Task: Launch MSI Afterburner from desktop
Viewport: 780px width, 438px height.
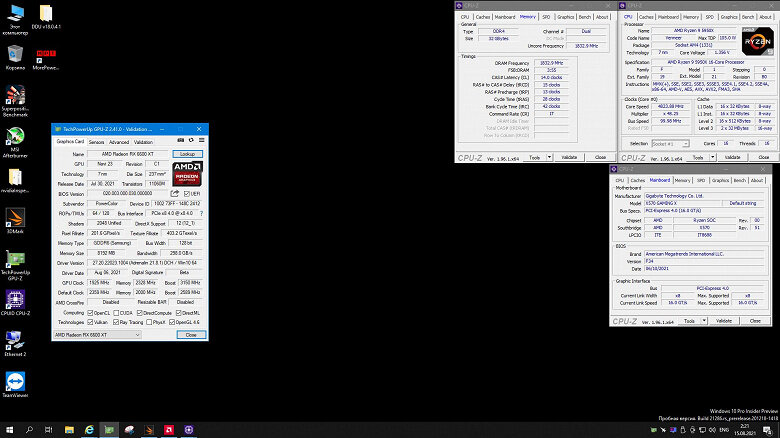Action: [x=15, y=142]
